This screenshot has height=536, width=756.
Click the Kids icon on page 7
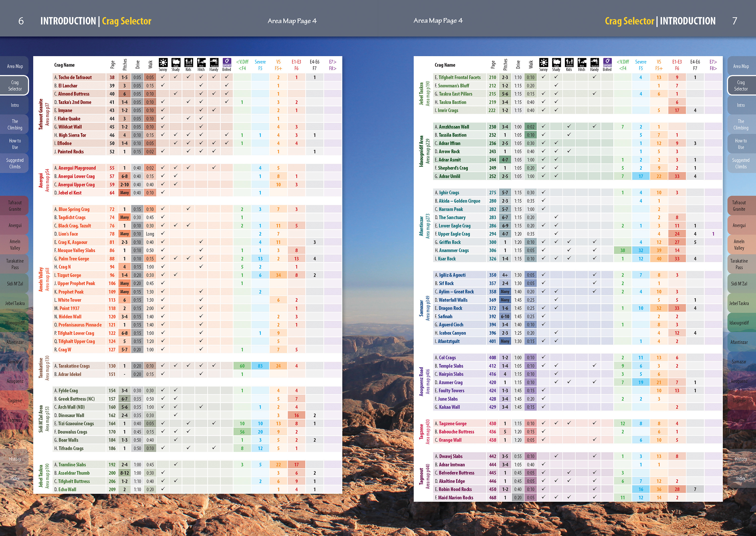pyautogui.click(x=569, y=63)
